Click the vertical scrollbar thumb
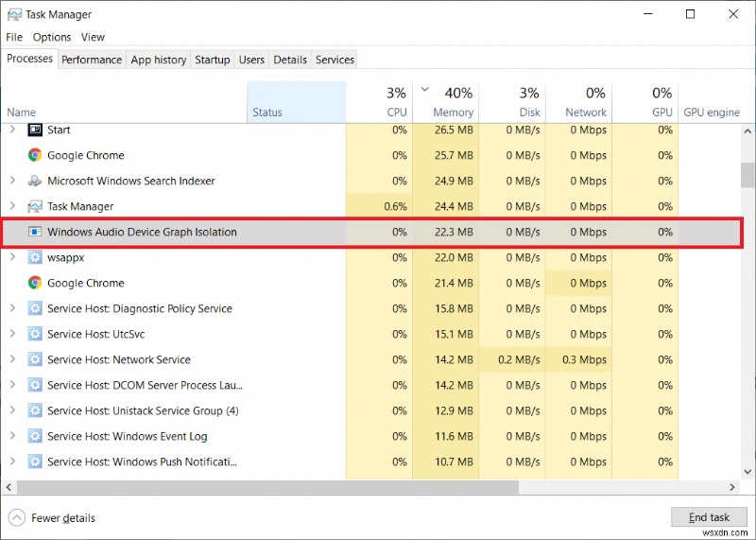The width and height of the screenshot is (756, 540). pos(747,175)
